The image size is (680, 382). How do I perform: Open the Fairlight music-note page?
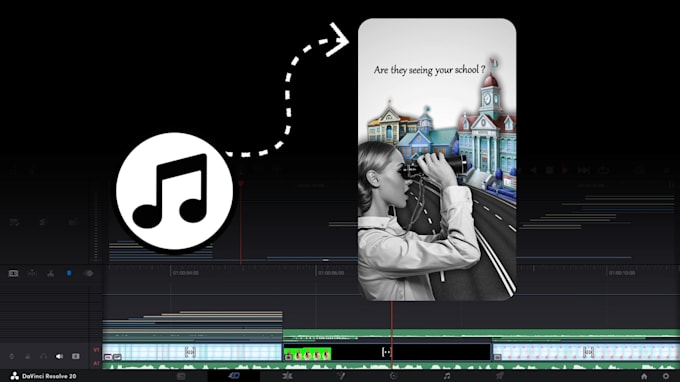(447, 376)
